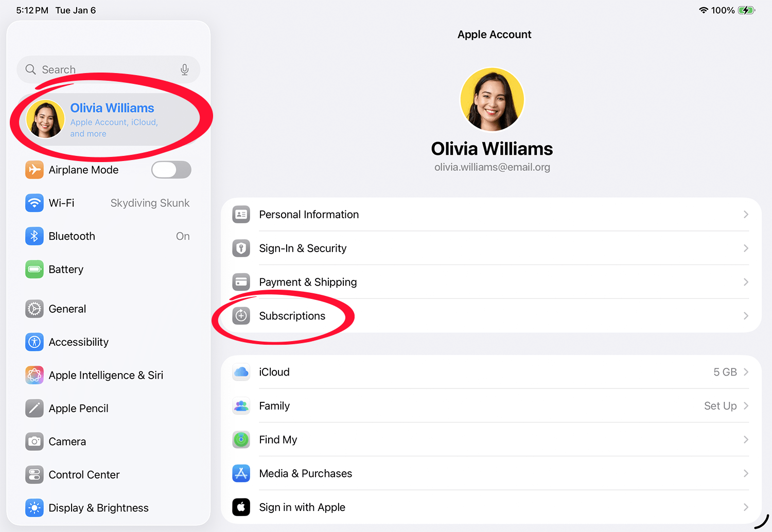This screenshot has width=772, height=532.
Task: Tap the large Apple Account profile photo
Action: click(492, 100)
